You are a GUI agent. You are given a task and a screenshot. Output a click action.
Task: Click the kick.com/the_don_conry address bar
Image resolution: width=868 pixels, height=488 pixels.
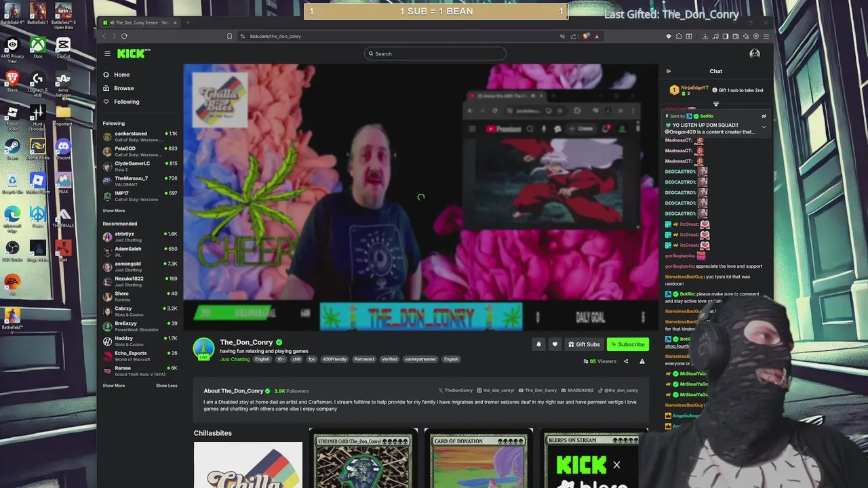(x=275, y=36)
